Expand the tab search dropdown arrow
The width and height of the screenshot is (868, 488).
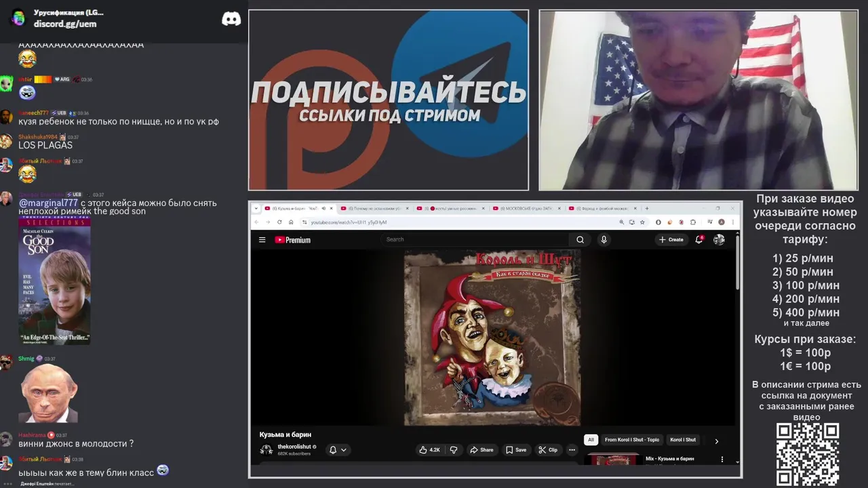coord(256,209)
